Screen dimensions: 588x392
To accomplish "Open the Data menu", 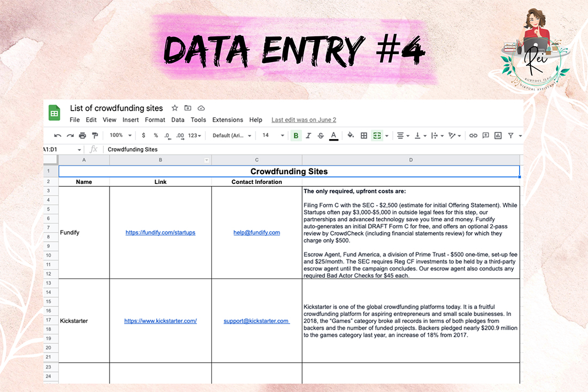I will click(x=178, y=120).
